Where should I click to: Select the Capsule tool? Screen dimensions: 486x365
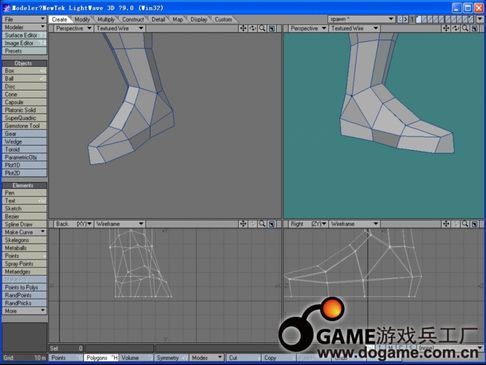tap(24, 102)
